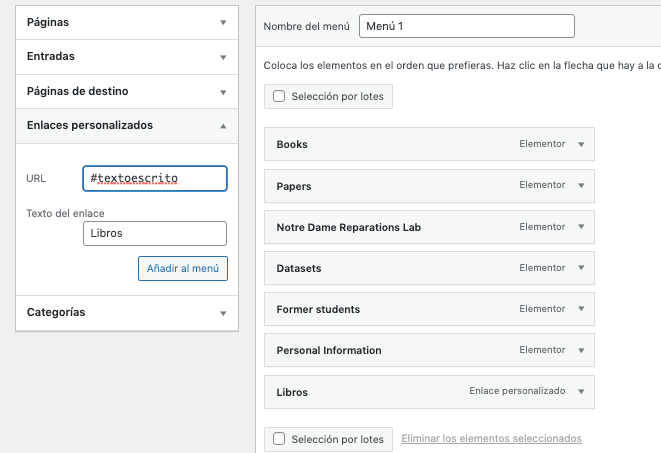Collapse the Enlaces personalizados panel arrow

(223, 126)
